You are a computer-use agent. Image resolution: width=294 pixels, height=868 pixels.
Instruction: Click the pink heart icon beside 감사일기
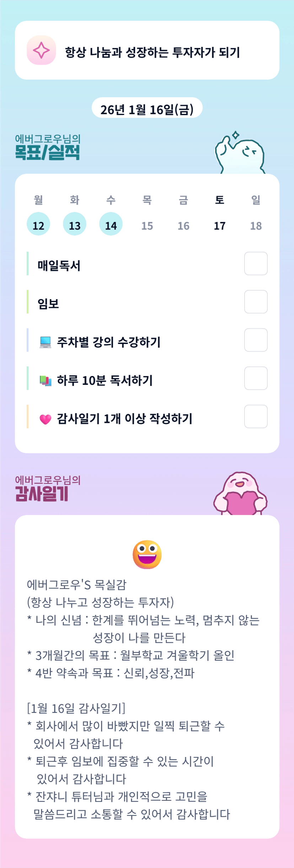[45, 419]
